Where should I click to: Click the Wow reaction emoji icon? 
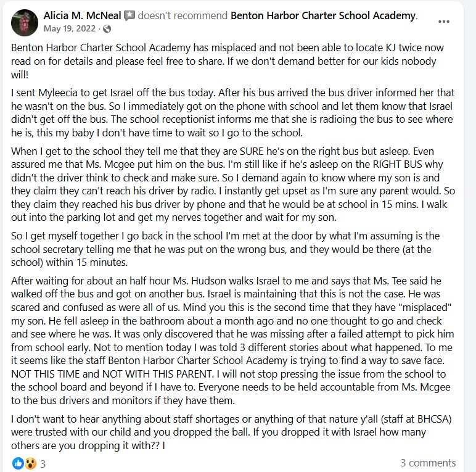(x=29, y=462)
